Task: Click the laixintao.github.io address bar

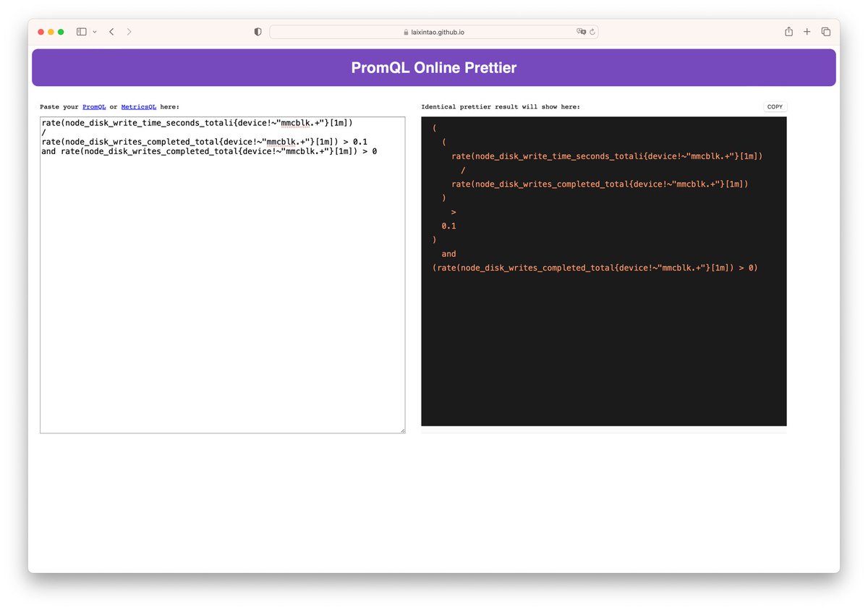Action: coord(433,32)
